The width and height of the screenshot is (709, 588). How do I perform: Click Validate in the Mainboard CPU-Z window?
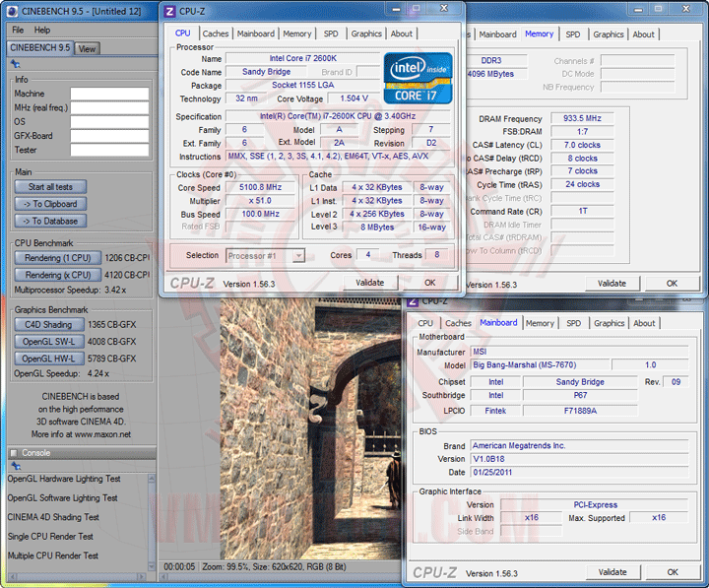pos(612,572)
